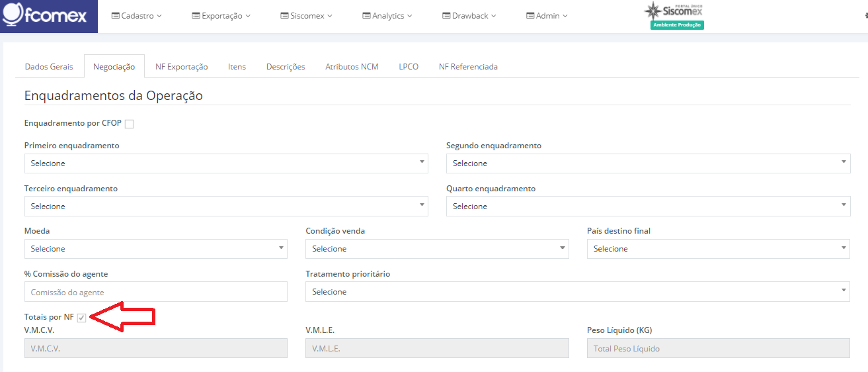Viewport: 868px width, 372px height.
Task: Open the Itens tab
Action: pyautogui.click(x=237, y=67)
